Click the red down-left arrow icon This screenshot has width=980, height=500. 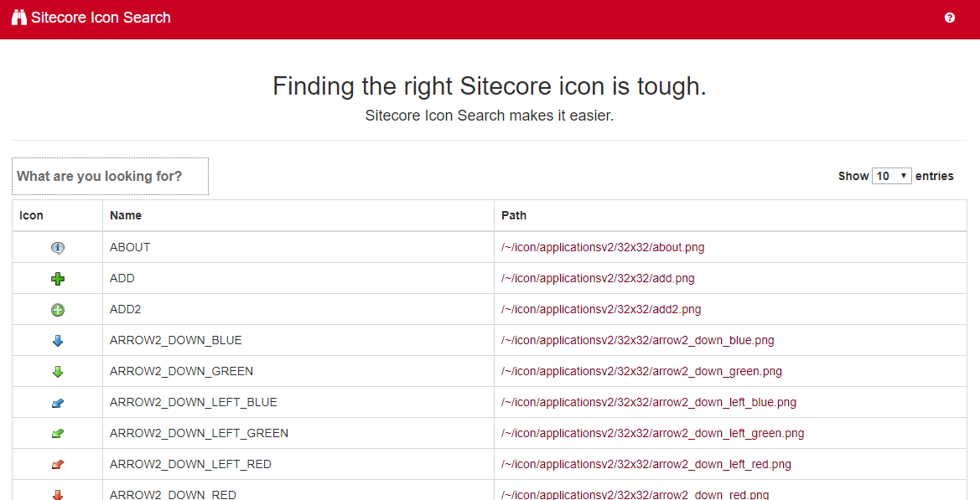58,465
